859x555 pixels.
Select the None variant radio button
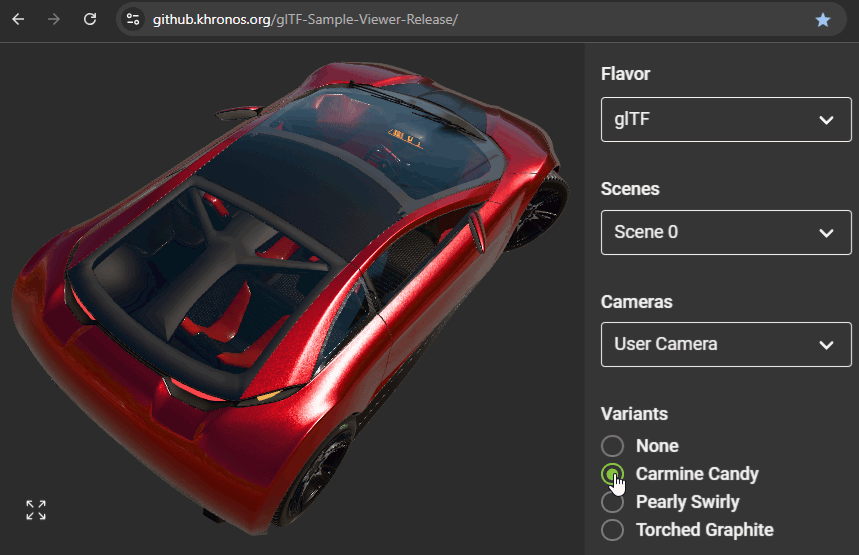pos(612,446)
